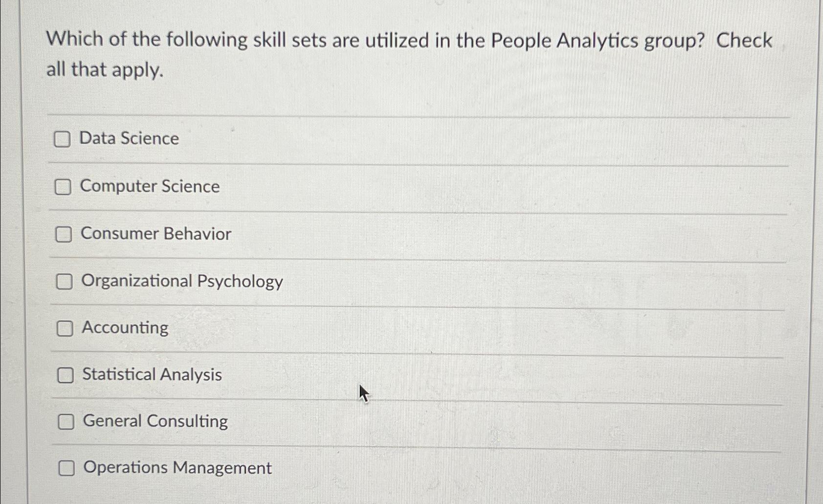Select the Computer Science answer option
This screenshot has height=504, width=823.
pyautogui.click(x=150, y=186)
